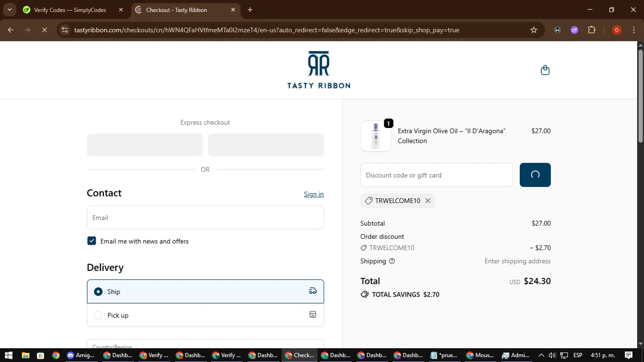Open File Explorer from taskbar
The image size is (644, 362).
(25, 355)
